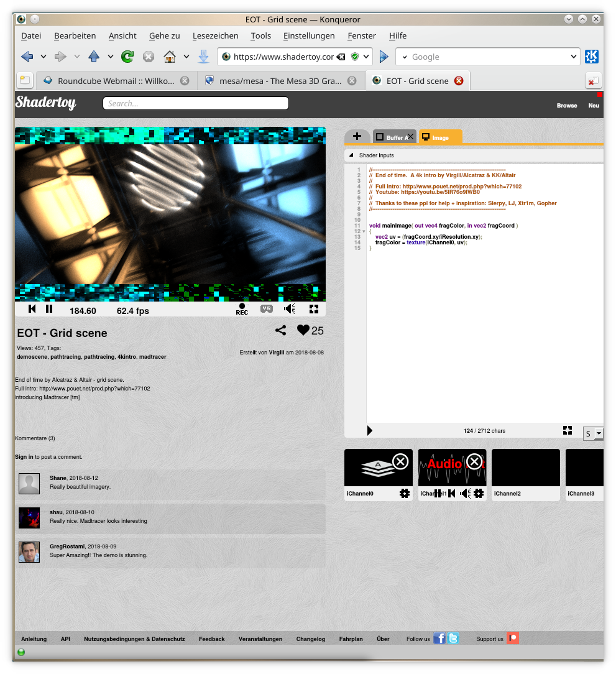Pause the shader playback
The height and width of the screenshot is (674, 616).
click(x=49, y=309)
